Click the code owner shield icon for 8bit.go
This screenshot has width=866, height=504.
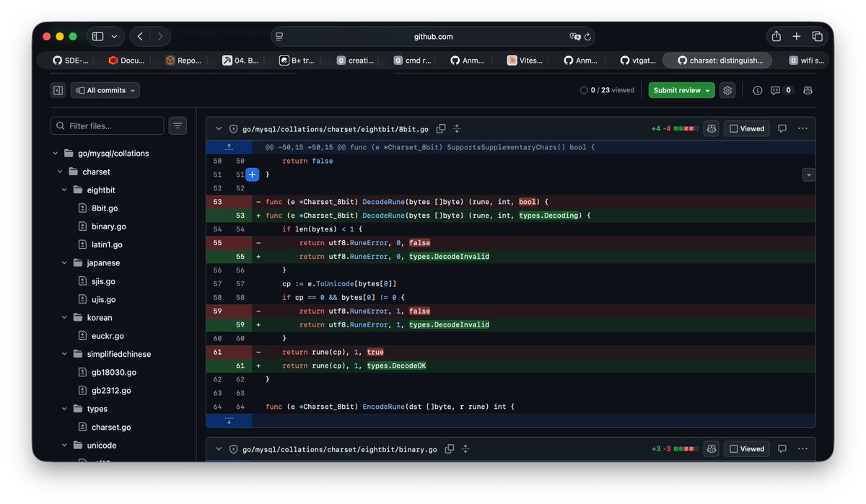233,129
